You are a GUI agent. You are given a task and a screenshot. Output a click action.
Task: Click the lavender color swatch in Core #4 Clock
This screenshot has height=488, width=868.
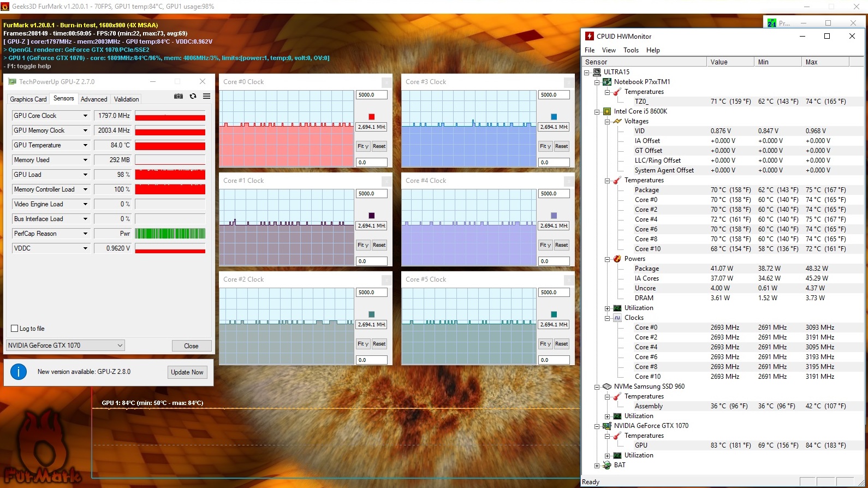point(554,216)
